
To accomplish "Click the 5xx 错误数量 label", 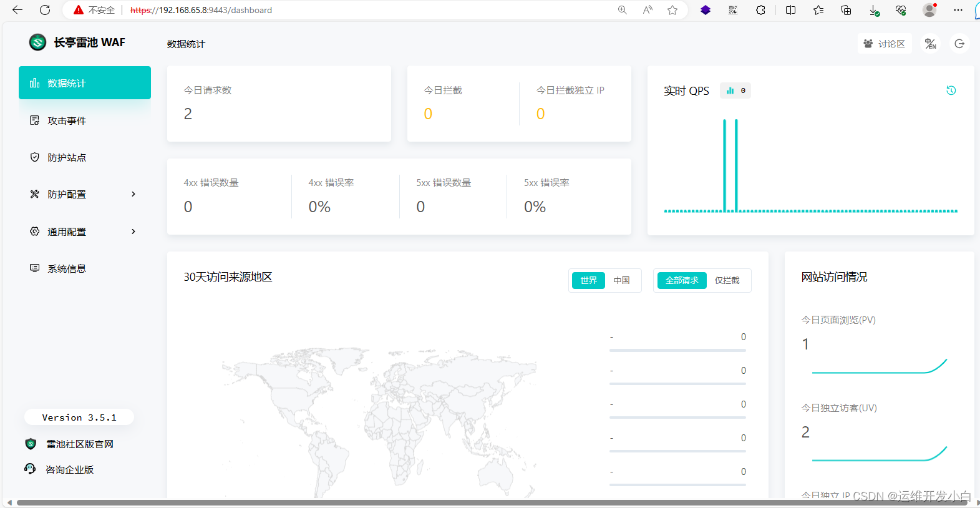I will pos(444,183).
